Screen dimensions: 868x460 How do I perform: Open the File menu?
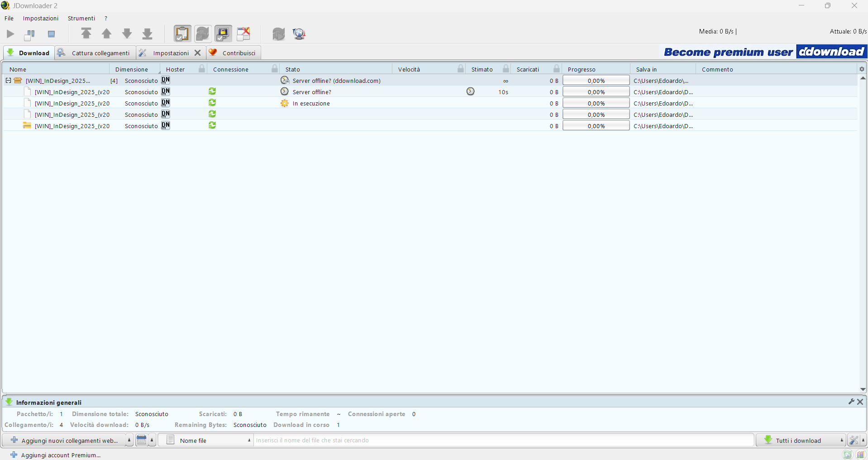9,18
